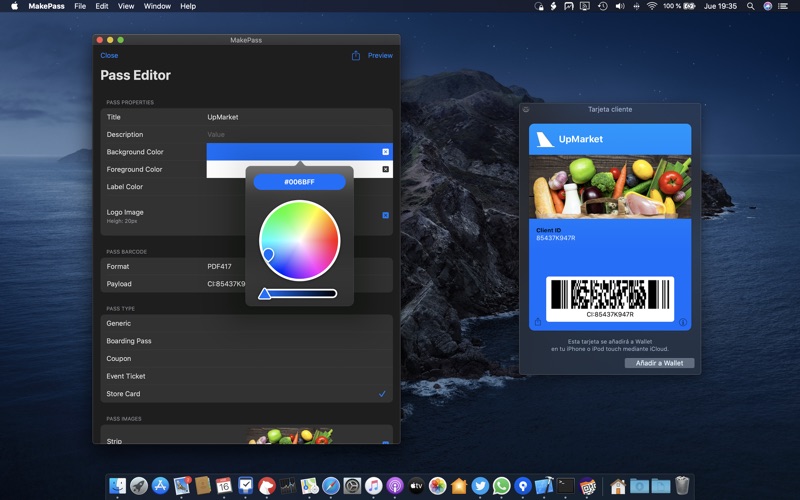Open Photos from the Dock

[x=437, y=486]
